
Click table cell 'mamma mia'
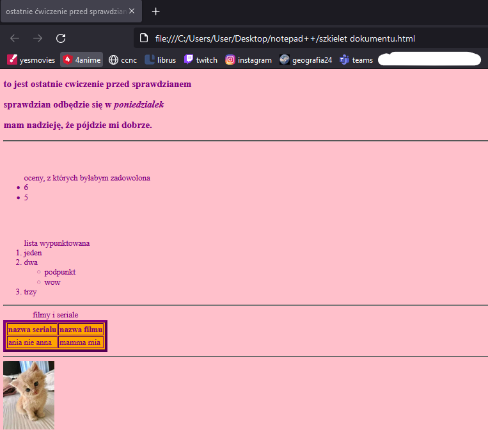[x=81, y=342]
